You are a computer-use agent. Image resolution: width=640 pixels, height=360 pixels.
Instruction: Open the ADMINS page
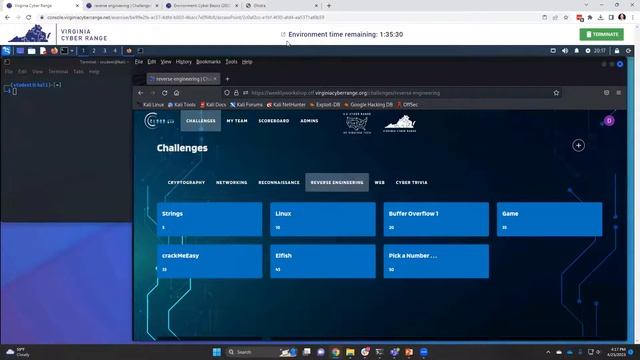[309, 121]
